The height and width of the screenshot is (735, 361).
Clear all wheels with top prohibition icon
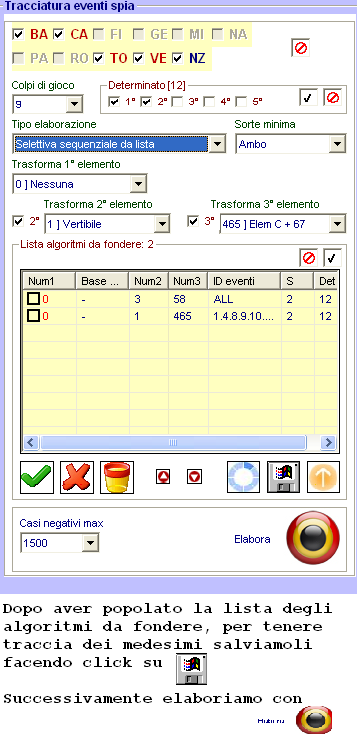point(301,48)
